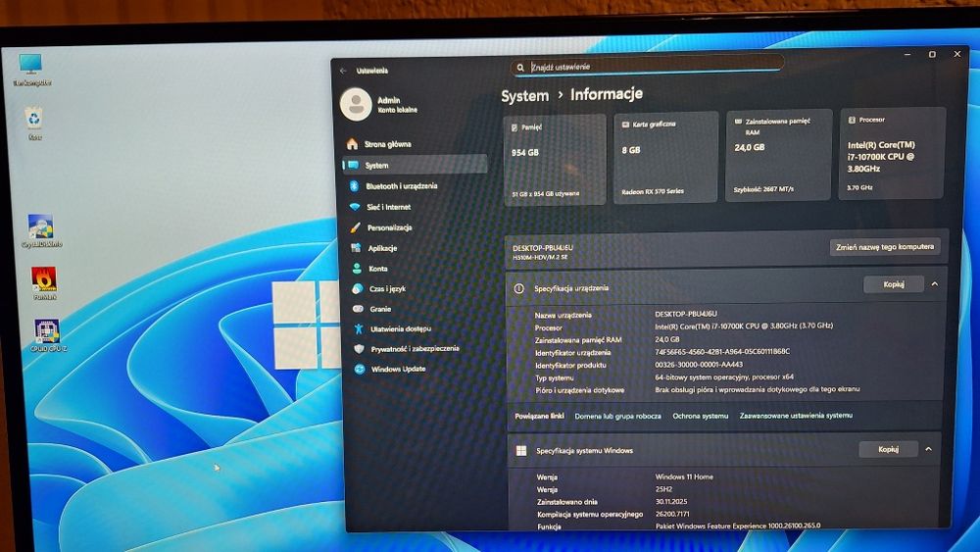980x552 pixels.
Task: Open the Ten komputer desktop icon
Action: coord(30,69)
